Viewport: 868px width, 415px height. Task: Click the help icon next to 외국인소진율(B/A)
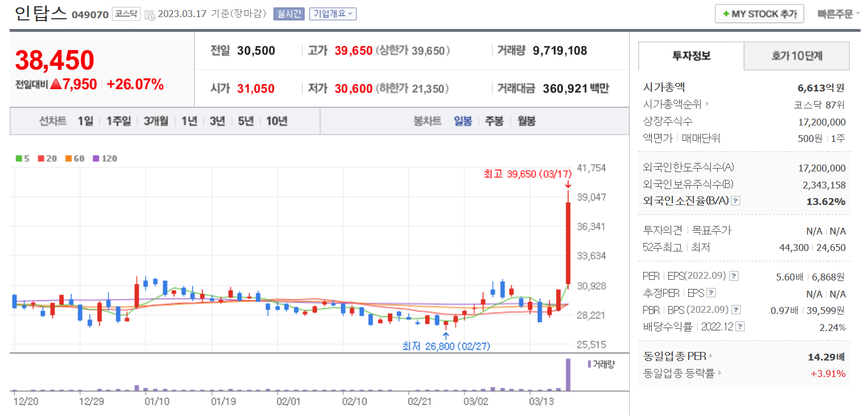735,201
